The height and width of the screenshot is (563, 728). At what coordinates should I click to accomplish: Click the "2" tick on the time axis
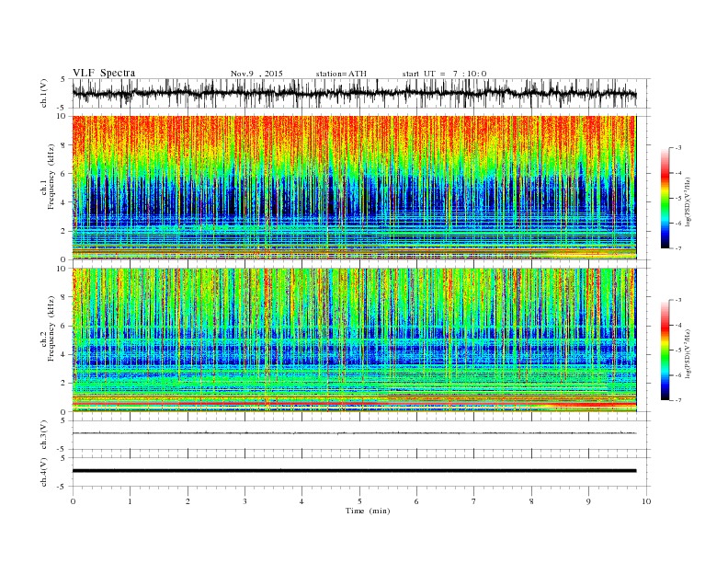pos(188,501)
